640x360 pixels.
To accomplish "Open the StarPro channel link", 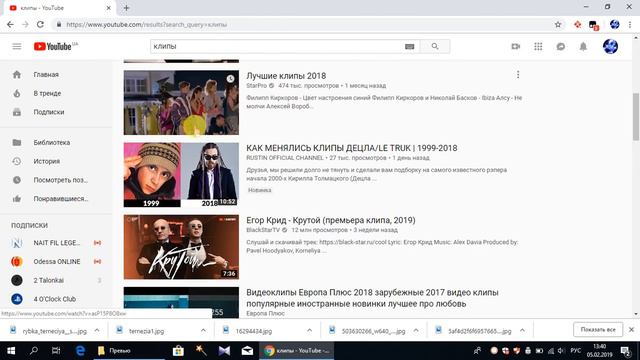I will point(256,86).
